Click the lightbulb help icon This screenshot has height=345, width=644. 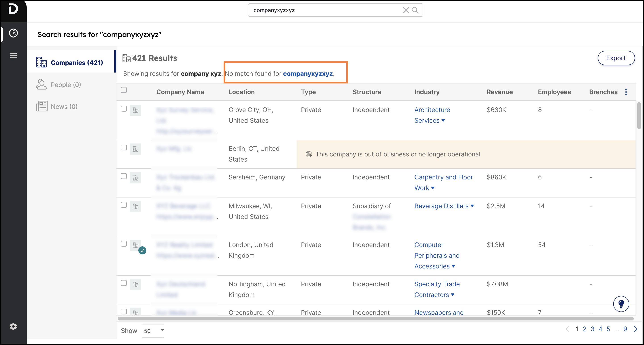tap(621, 304)
